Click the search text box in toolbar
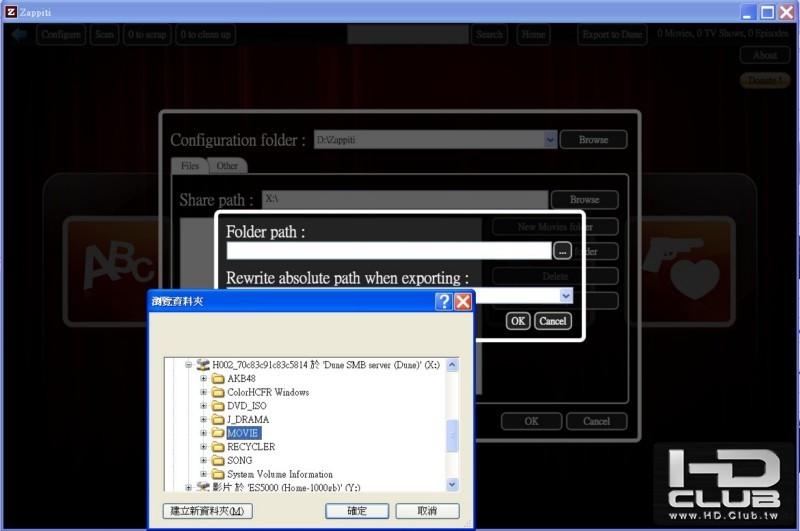 coord(408,35)
